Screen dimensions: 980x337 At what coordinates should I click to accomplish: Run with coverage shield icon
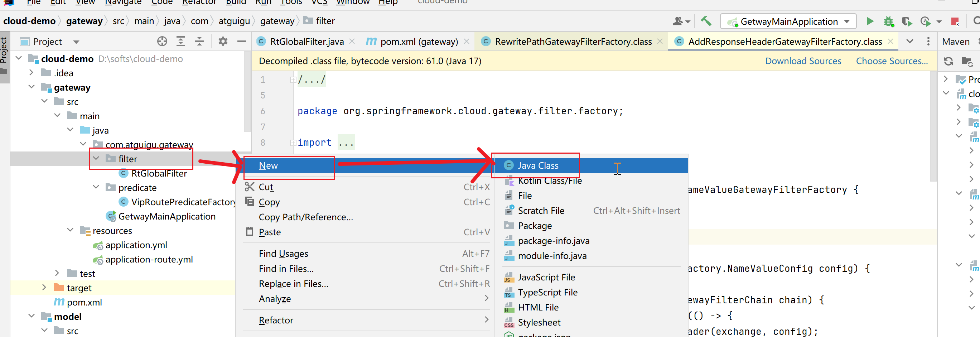(x=907, y=21)
